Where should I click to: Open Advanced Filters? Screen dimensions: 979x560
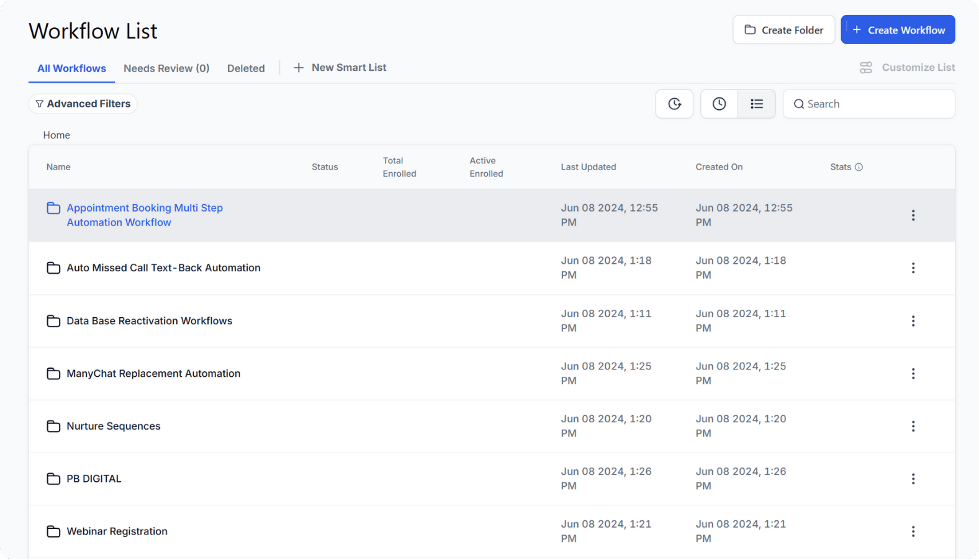click(x=83, y=104)
